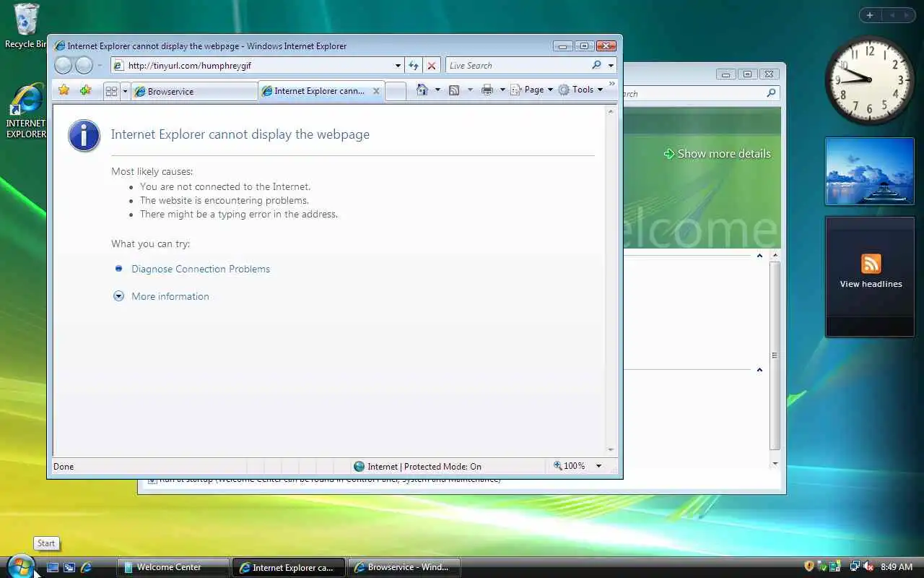Open the Recycle Bin desktop icon

25,26
